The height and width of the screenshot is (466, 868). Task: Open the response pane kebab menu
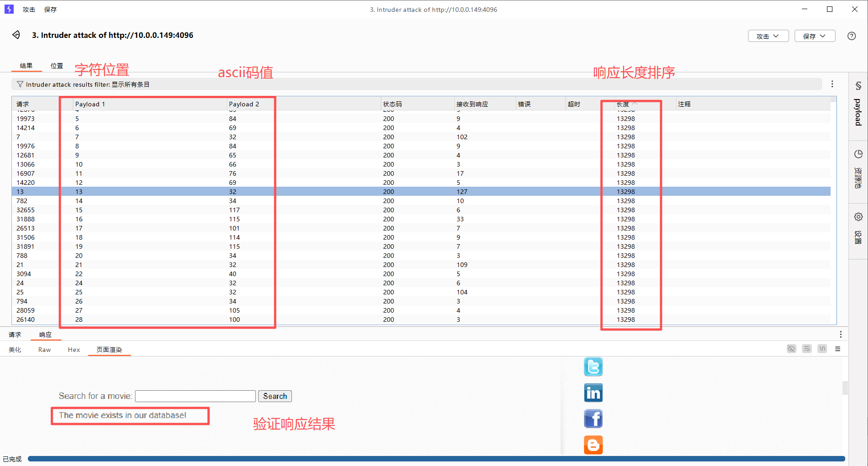tap(841, 335)
